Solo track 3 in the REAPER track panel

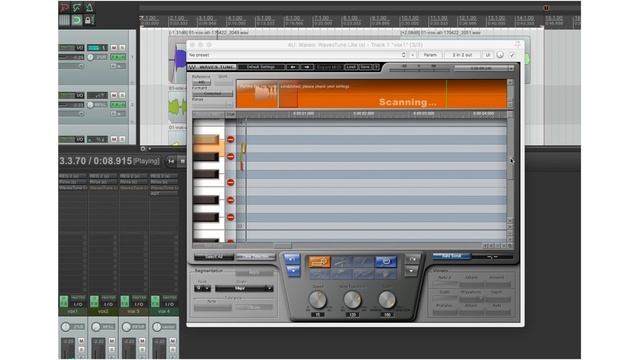pos(122,139)
